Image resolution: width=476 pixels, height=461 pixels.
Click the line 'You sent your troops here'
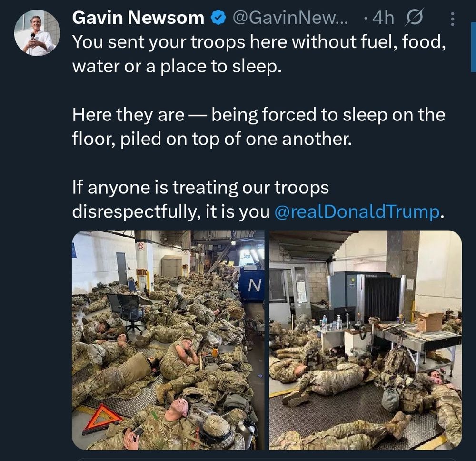[x=259, y=41]
